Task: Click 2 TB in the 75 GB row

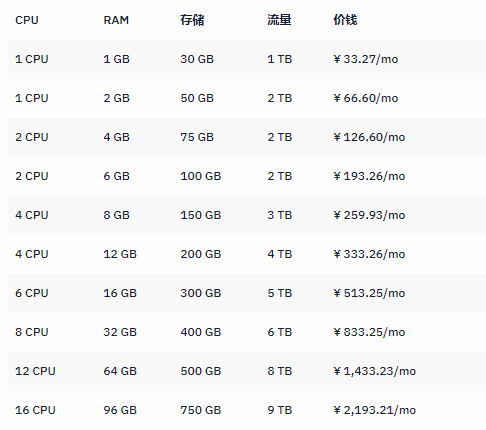Action: coord(280,137)
